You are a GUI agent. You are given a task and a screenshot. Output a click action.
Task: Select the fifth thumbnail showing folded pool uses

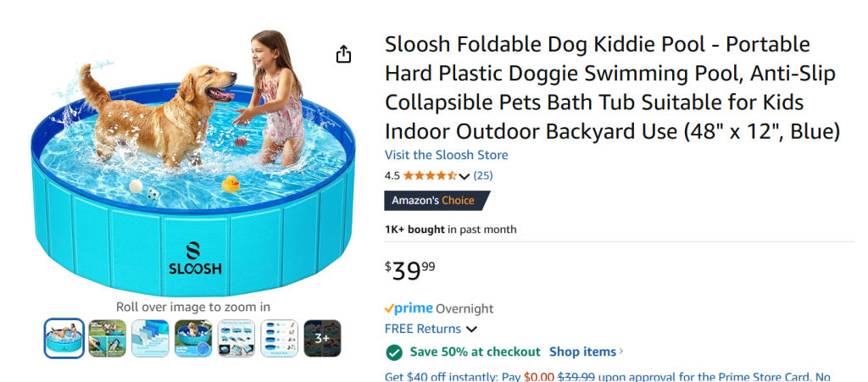point(236,338)
